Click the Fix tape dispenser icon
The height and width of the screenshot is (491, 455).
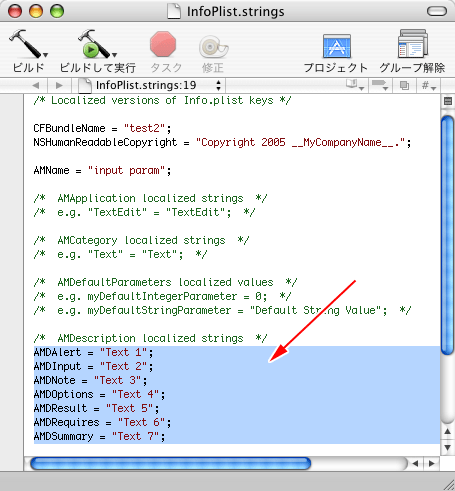(213, 46)
